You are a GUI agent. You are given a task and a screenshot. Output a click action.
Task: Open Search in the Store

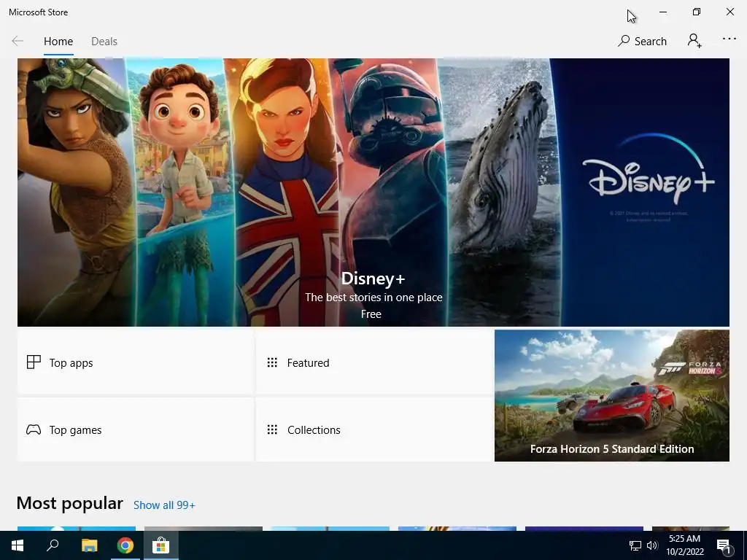(642, 42)
